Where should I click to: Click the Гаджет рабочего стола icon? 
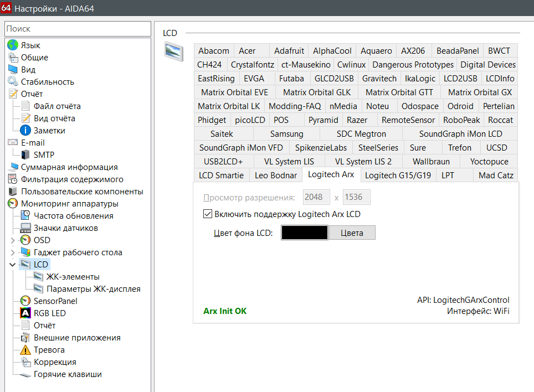[25, 252]
